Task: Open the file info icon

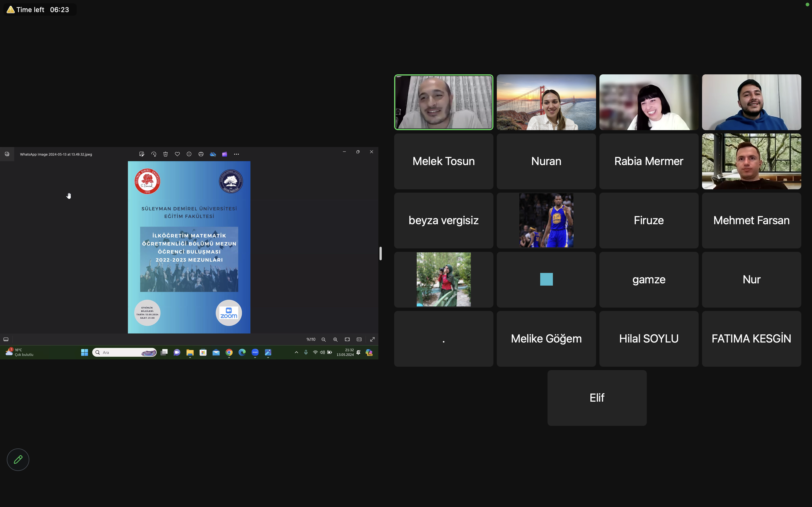Action: coord(189,154)
